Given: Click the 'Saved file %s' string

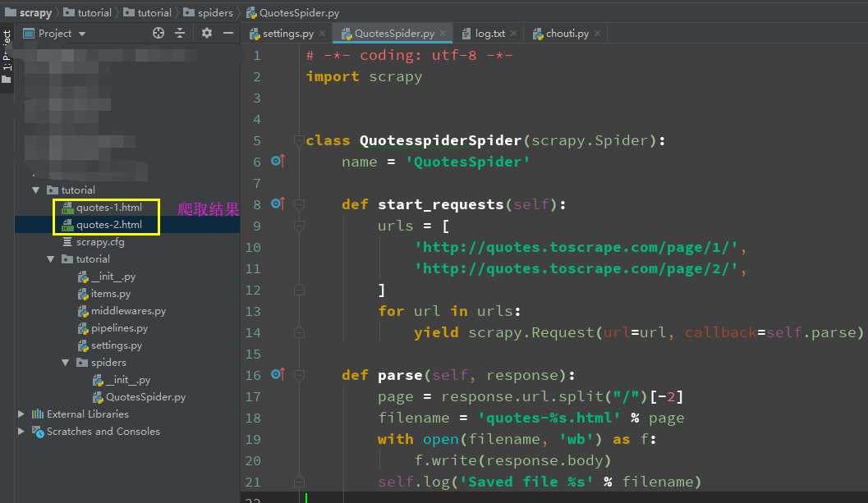Looking at the screenshot, I should (526, 482).
